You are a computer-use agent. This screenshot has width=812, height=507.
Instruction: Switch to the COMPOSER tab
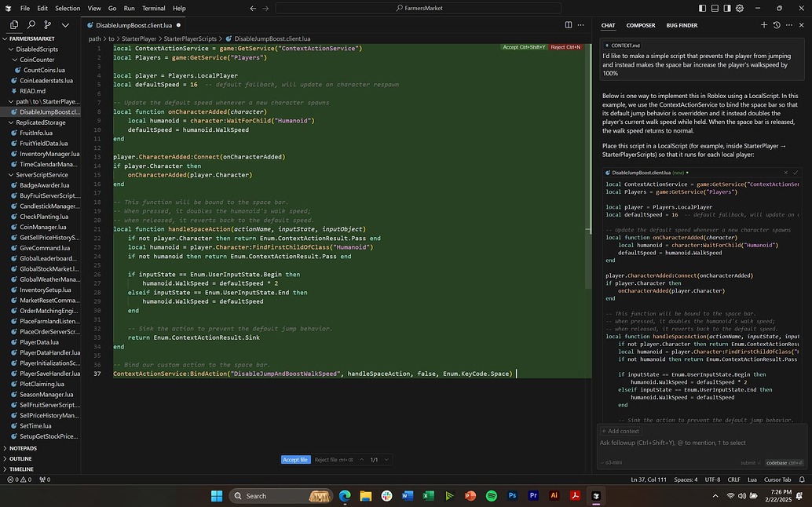tap(641, 25)
